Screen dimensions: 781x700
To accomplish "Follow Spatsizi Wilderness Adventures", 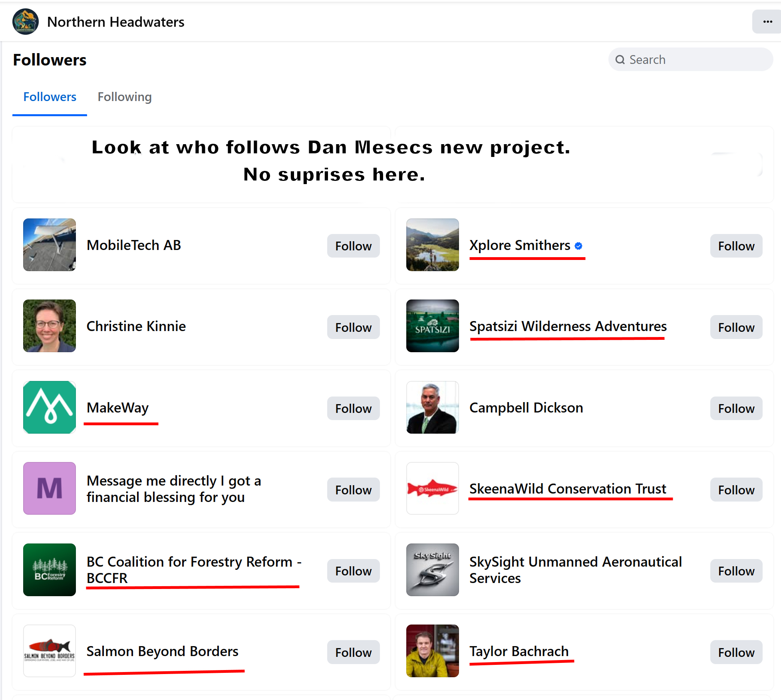I will point(736,327).
